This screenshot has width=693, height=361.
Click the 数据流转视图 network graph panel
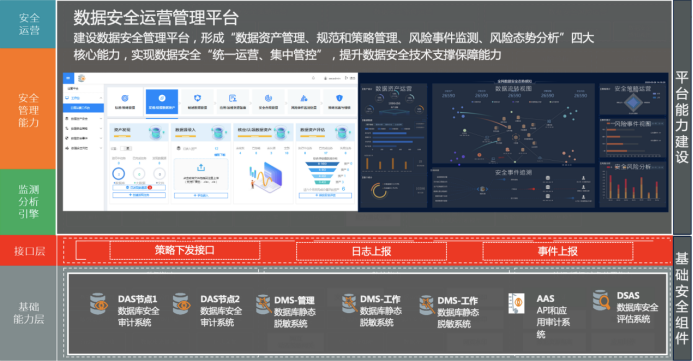(514, 123)
